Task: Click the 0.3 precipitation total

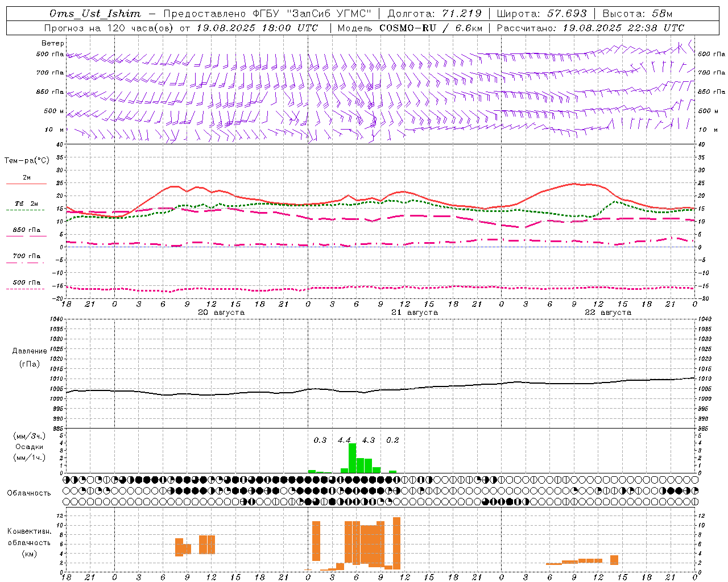Action: pyautogui.click(x=320, y=440)
